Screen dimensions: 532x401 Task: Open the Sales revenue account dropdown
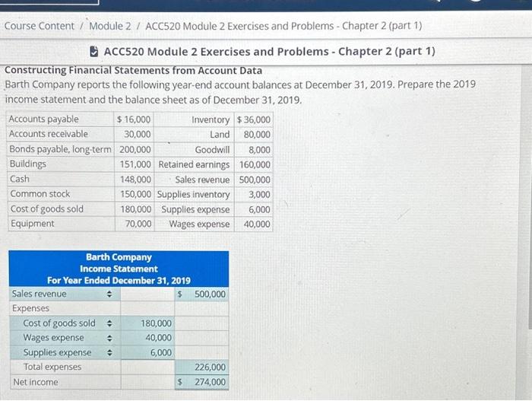tap(65, 294)
